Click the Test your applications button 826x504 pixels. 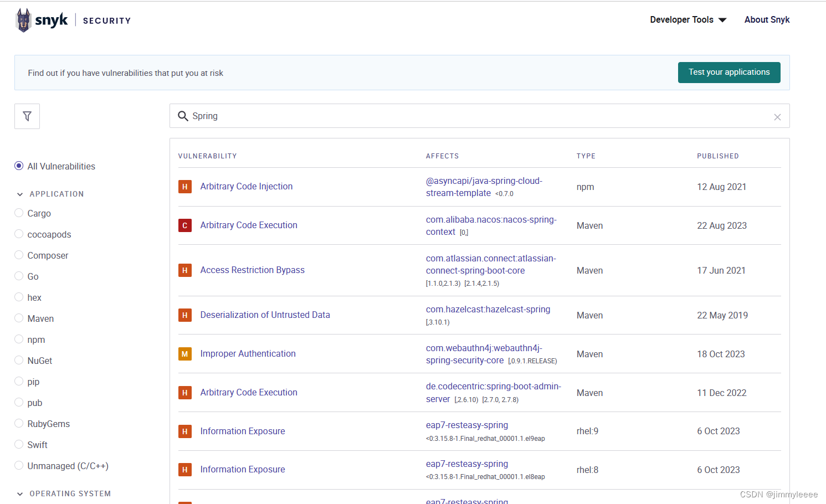coord(729,73)
